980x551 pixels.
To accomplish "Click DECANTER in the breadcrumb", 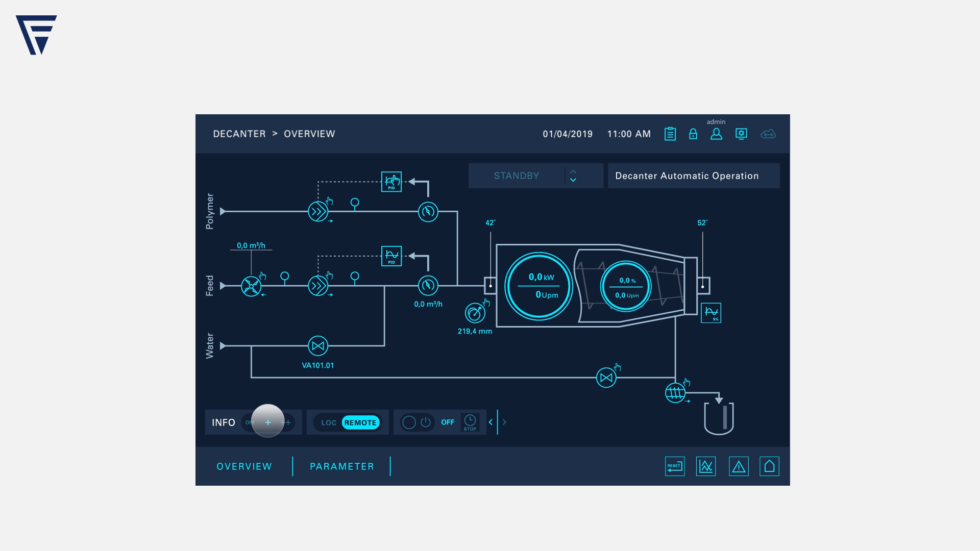I will click(x=239, y=134).
